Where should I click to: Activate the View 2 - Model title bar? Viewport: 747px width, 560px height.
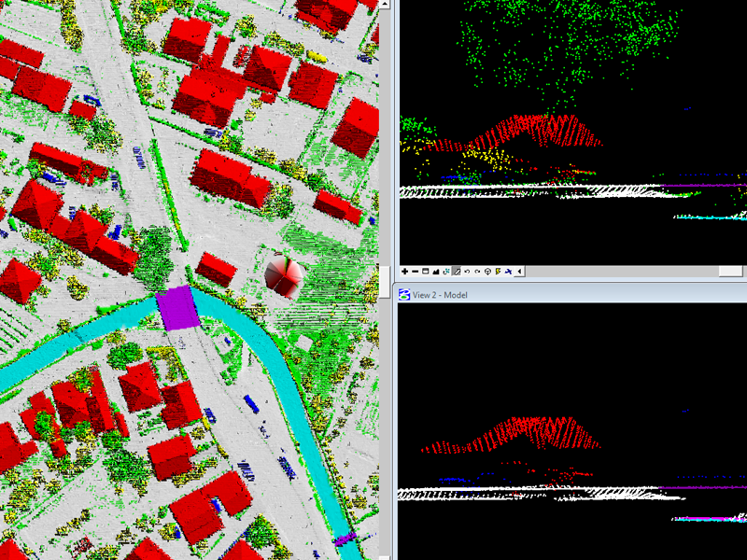(x=560, y=295)
